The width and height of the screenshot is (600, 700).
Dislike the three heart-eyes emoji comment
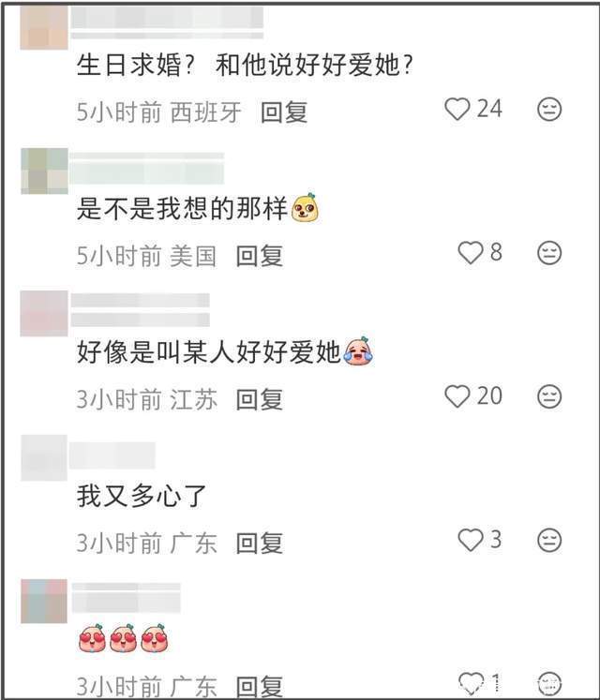point(549,683)
